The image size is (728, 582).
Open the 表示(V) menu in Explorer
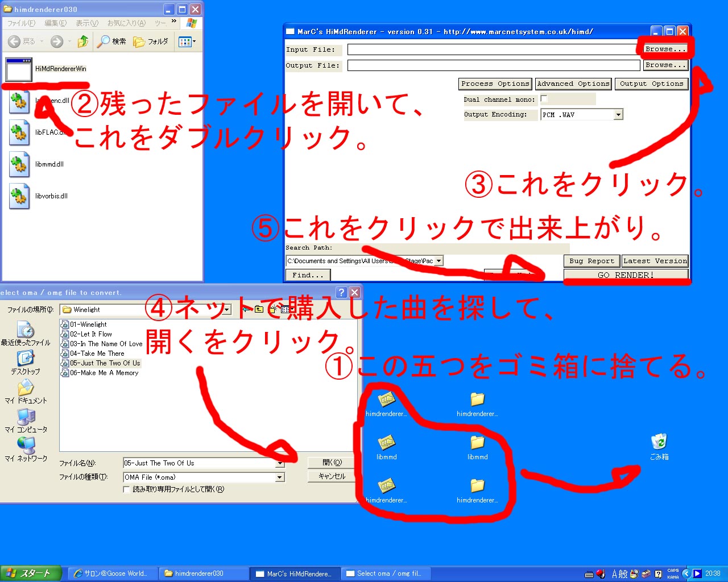pyautogui.click(x=87, y=23)
